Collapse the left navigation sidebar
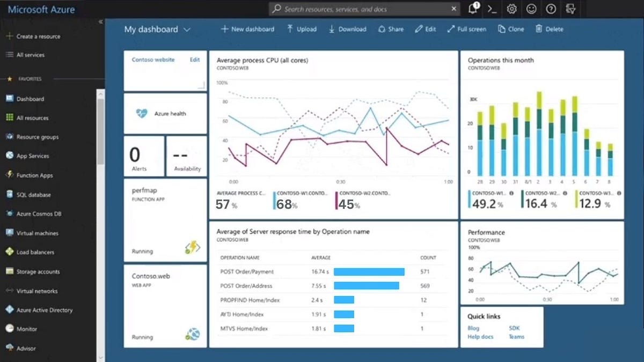The image size is (644, 362). (x=101, y=22)
